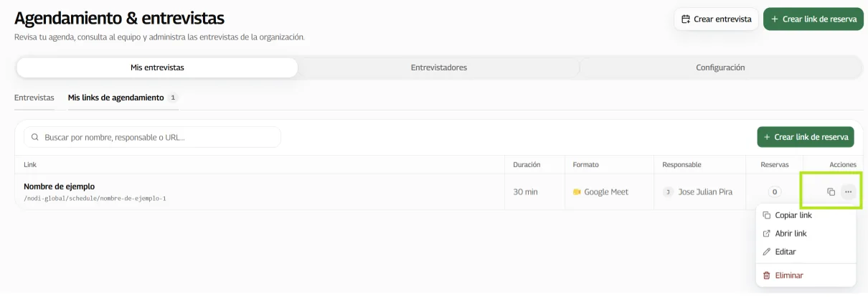This screenshot has height=297, width=868.
Task: Click the header Crear link de reserva button
Action: tap(813, 19)
